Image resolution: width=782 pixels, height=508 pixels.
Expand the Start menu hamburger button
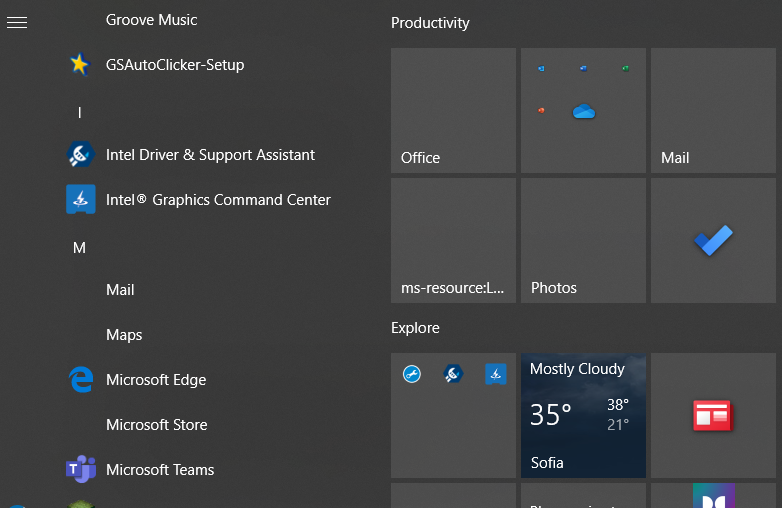(17, 22)
